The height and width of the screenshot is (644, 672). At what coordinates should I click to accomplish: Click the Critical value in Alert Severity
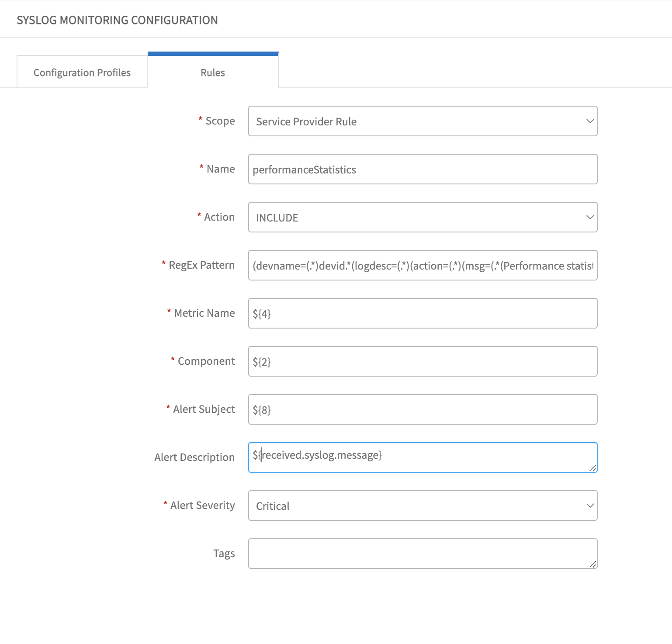coord(273,506)
